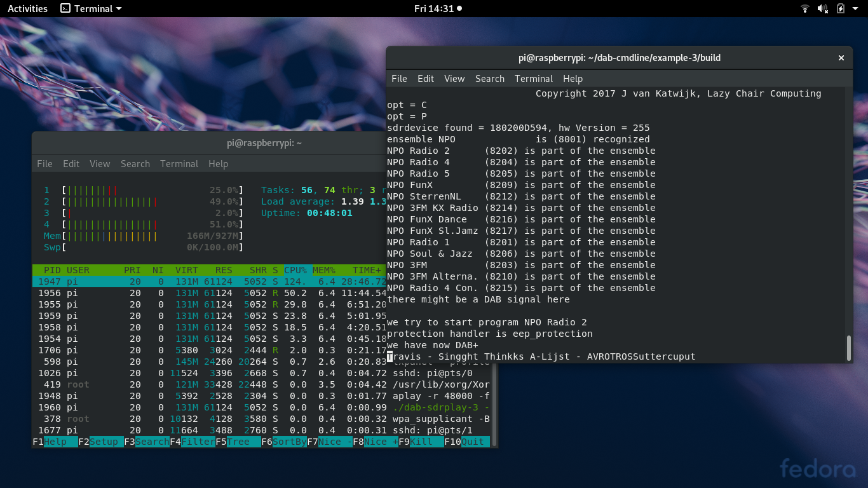Click the Wi-Fi icon in top bar
The width and height of the screenshot is (868, 488).
click(x=805, y=9)
